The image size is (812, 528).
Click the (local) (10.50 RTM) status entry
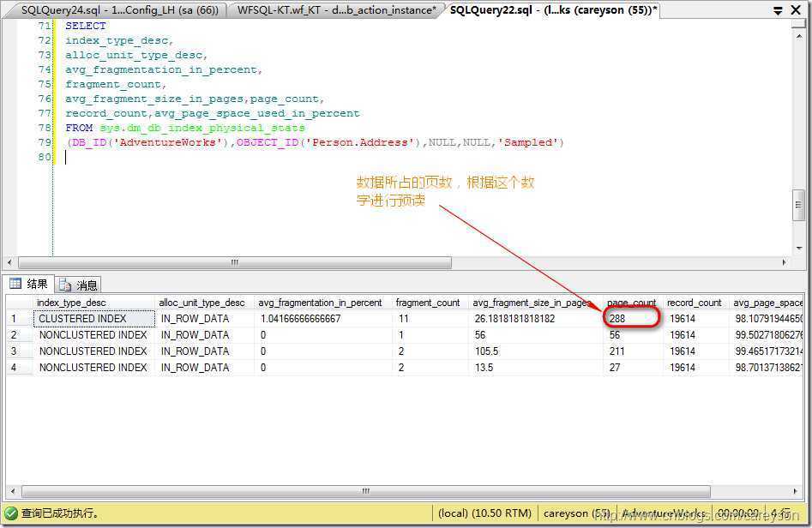pos(484,513)
